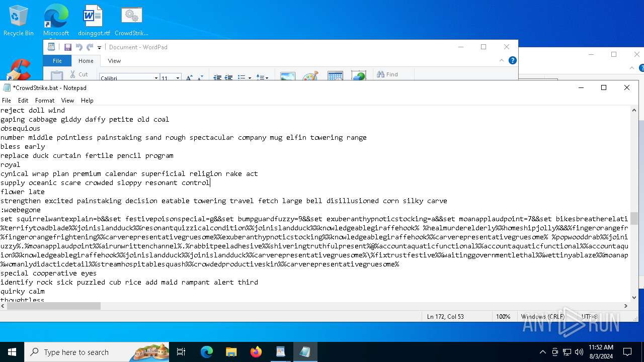Viewport: 644px width, 362px height.
Task: Click the horizontal scroll right arrow in Notepad
Action: click(x=626, y=306)
